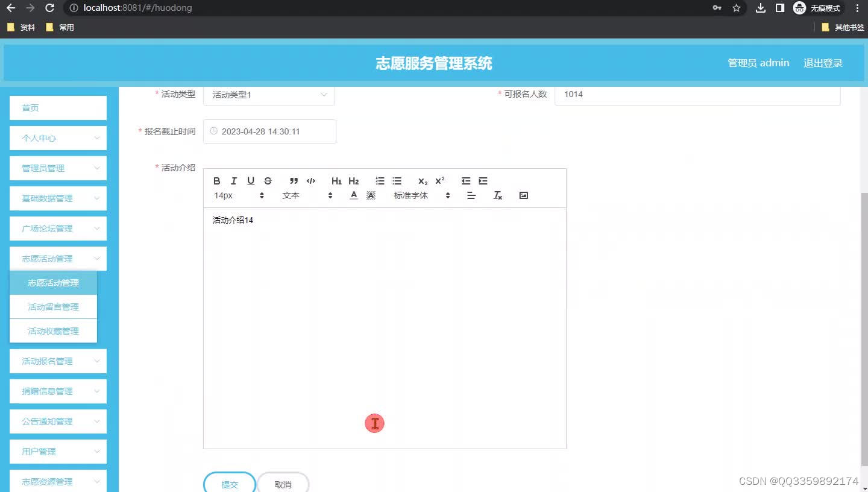Open the 报名截止时间 date picker
The image size is (868, 492).
coord(269,131)
